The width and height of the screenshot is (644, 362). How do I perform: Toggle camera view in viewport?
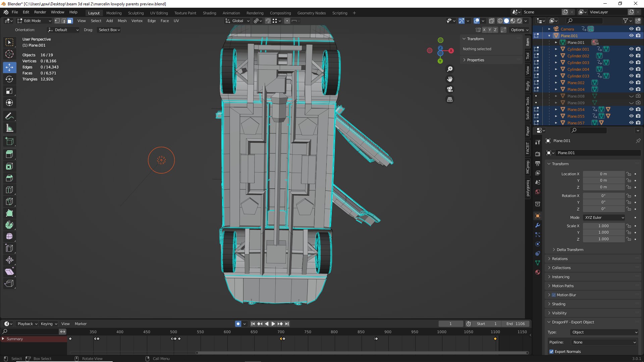[450, 89]
